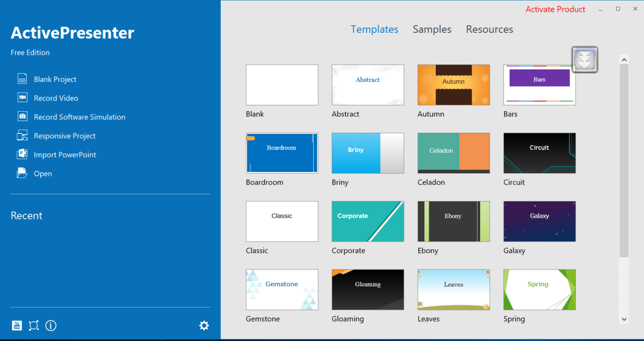Screen dimensions: 644x341
Task: Select Blank Project in the sidebar
Action: (54, 79)
